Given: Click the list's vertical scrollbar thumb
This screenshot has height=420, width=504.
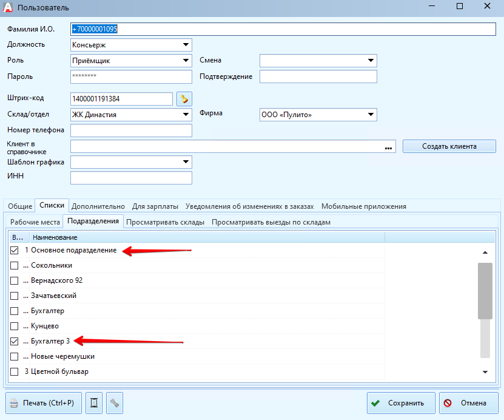Looking at the screenshot, I should point(484,290).
